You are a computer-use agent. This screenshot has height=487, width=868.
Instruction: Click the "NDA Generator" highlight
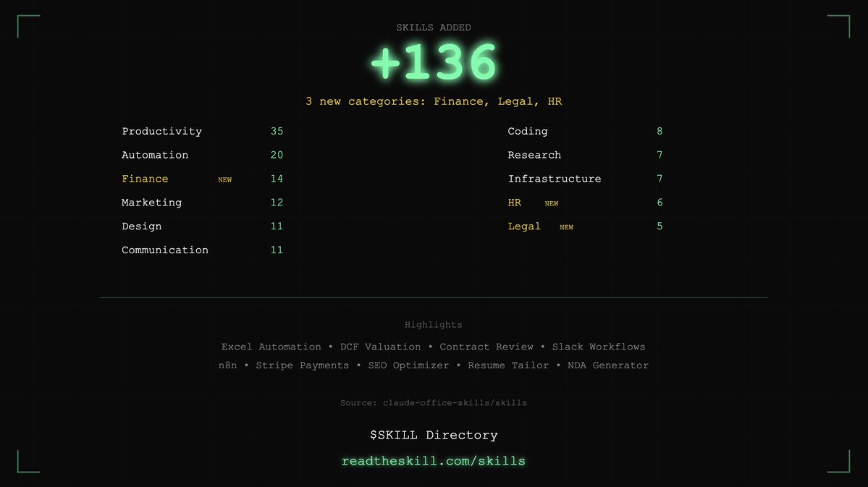(608, 365)
